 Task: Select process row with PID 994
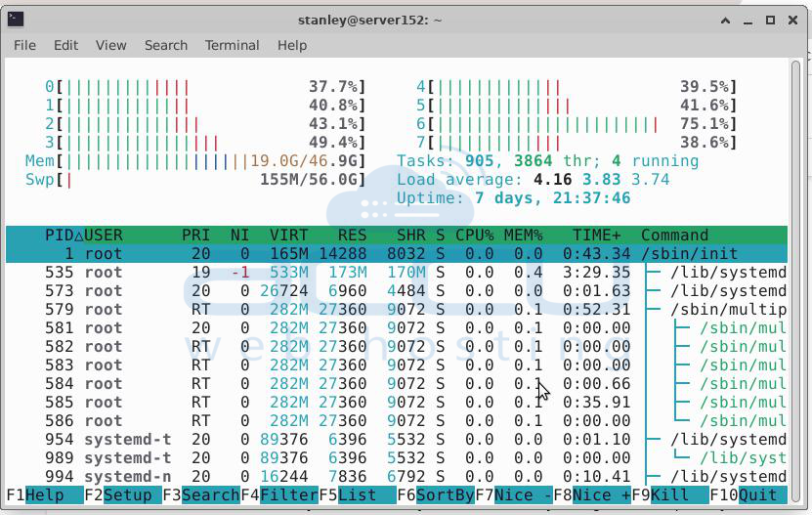coord(397,477)
